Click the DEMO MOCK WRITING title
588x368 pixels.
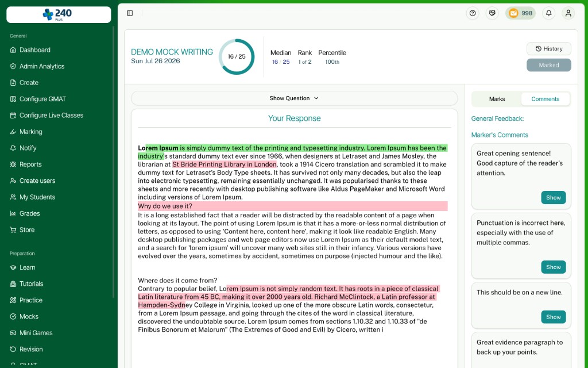point(172,52)
